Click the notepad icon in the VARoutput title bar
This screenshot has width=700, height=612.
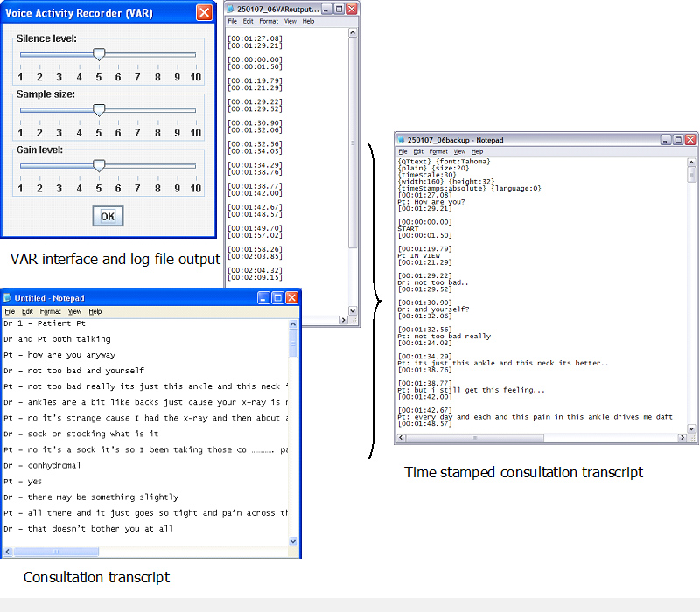point(231,9)
